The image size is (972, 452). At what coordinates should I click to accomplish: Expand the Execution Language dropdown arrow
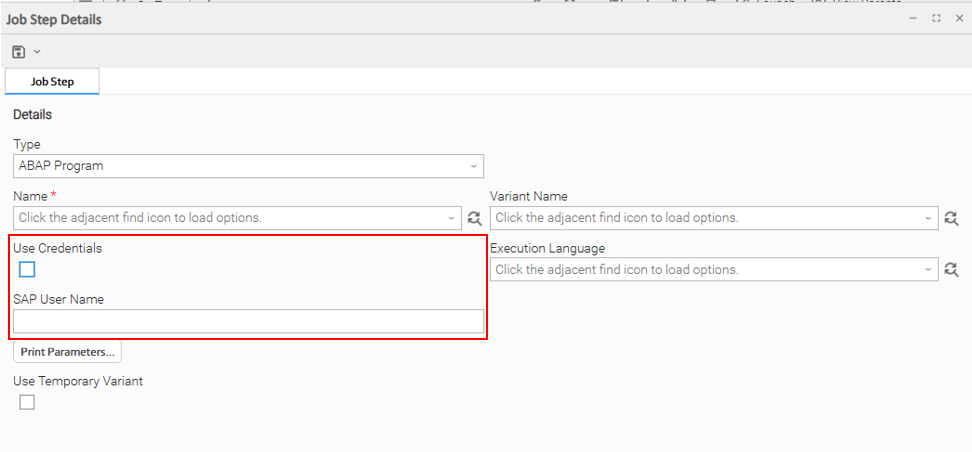click(929, 270)
